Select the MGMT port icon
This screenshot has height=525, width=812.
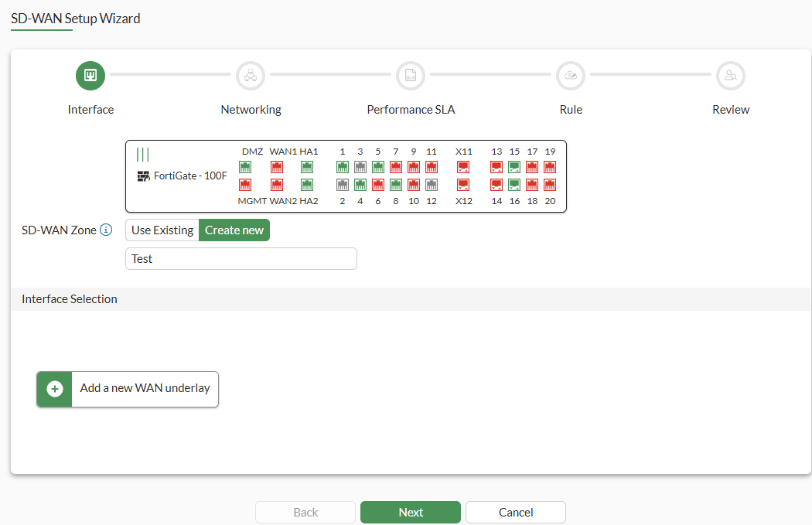(245, 185)
